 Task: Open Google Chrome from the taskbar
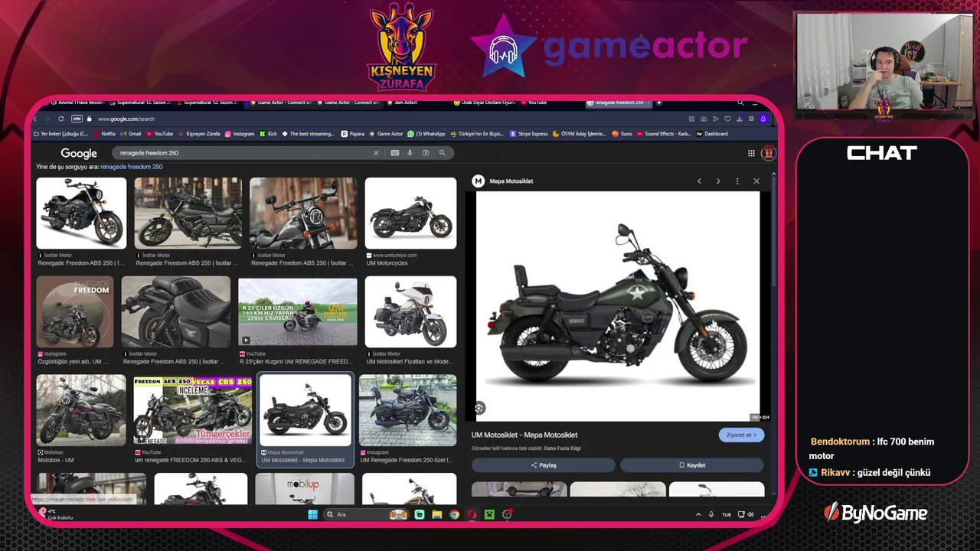[x=454, y=514]
